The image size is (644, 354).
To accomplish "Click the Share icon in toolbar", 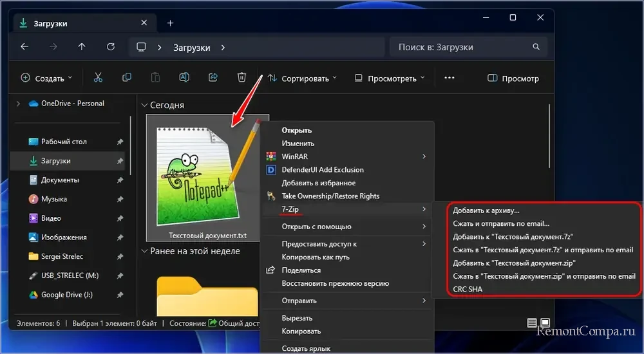I will tap(213, 78).
